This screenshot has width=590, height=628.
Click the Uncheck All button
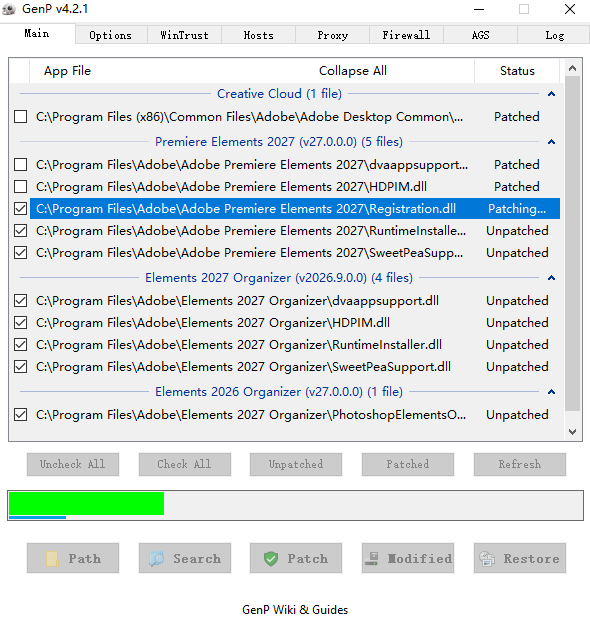pos(73,465)
